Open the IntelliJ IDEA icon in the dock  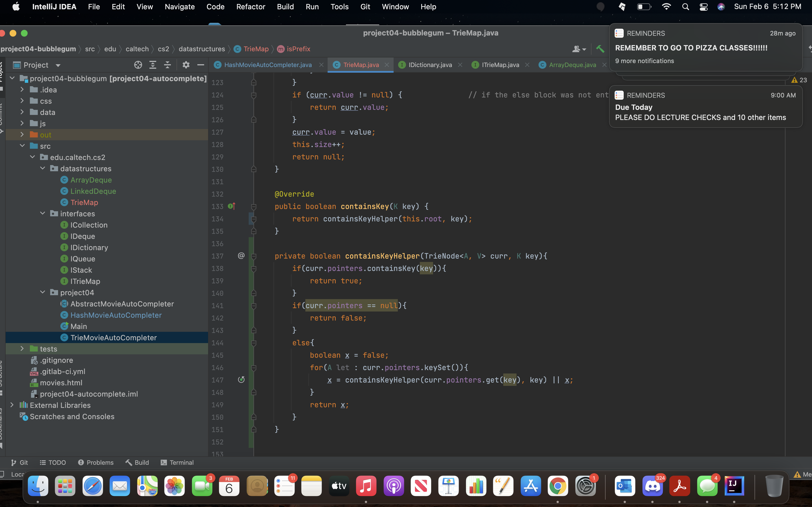734,486
